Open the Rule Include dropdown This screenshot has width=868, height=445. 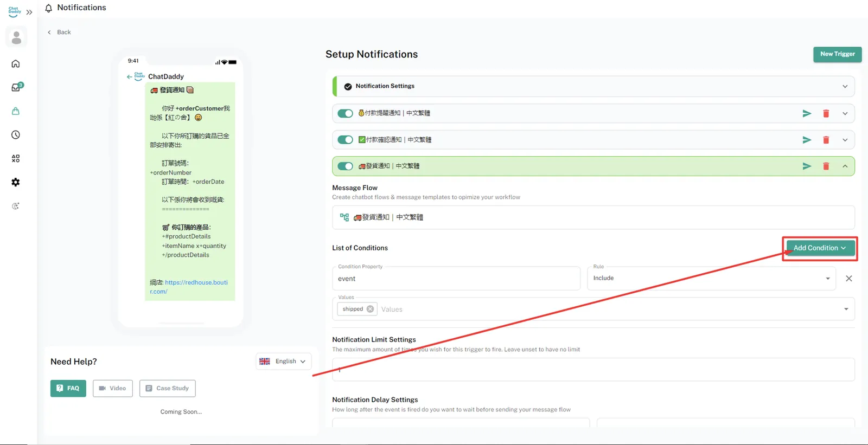coord(711,279)
